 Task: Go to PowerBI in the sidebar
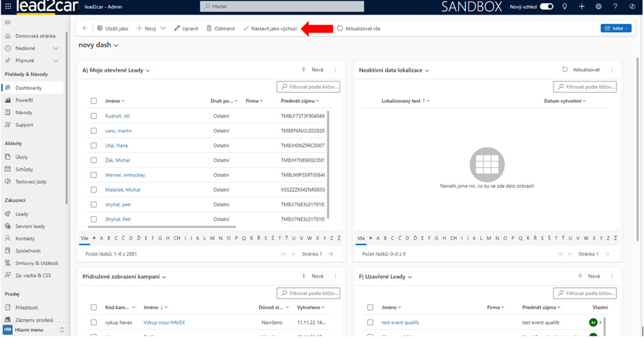click(24, 100)
